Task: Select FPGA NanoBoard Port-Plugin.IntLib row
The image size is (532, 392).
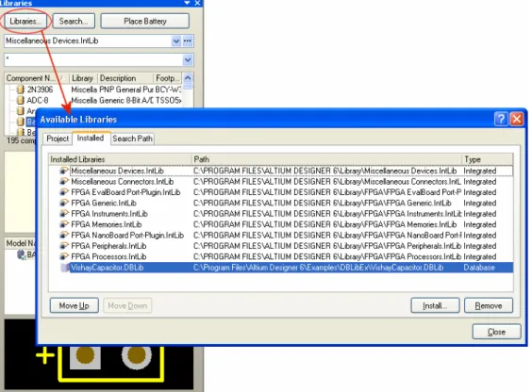Action: coord(281,236)
